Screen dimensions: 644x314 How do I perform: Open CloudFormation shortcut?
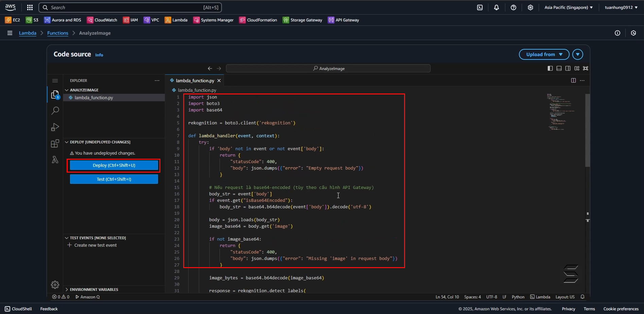pyautogui.click(x=258, y=20)
